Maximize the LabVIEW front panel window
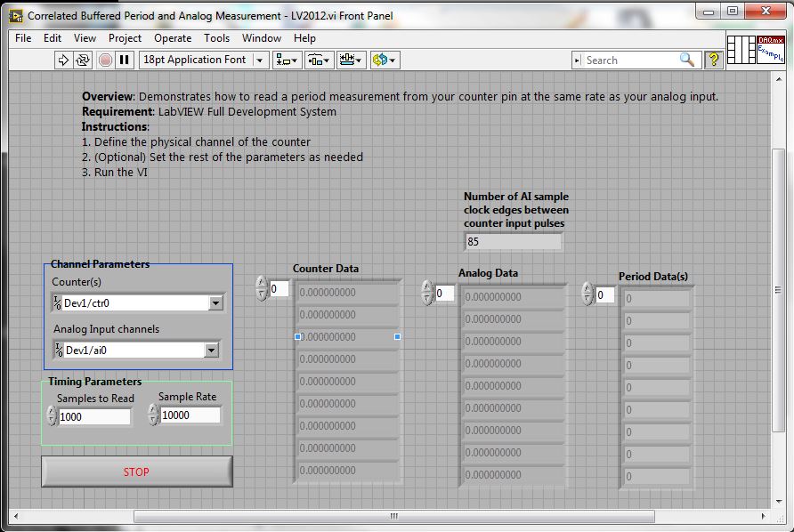Image resolution: width=794 pixels, height=532 pixels. click(733, 12)
